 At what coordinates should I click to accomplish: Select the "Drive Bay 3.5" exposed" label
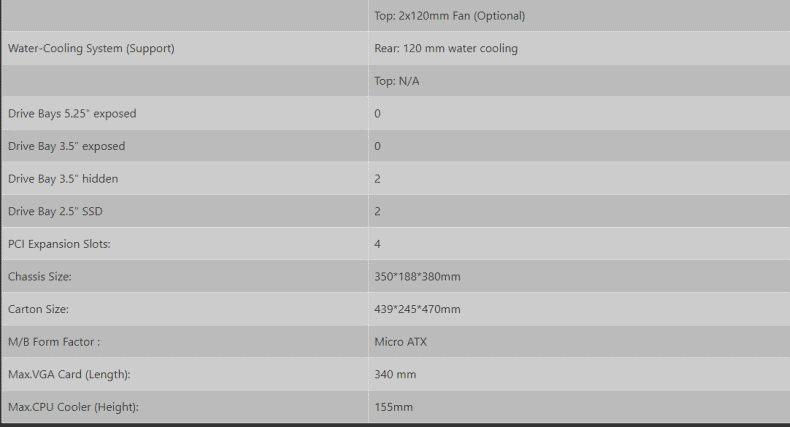pos(67,146)
